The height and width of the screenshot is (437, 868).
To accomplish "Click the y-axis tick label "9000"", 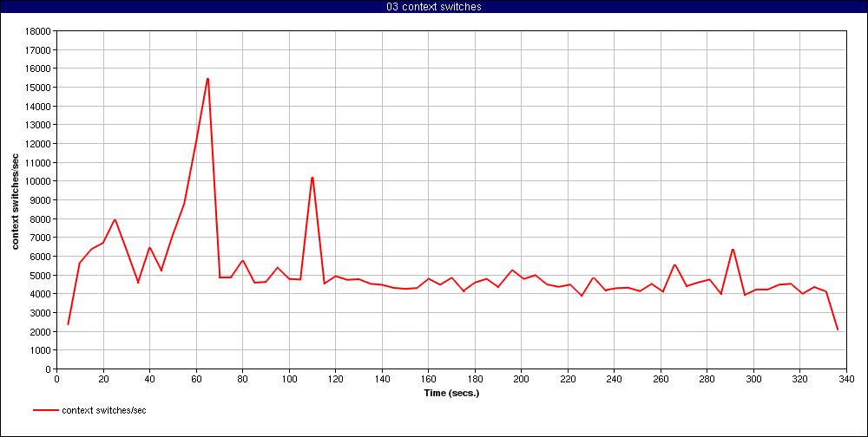I will click(41, 199).
